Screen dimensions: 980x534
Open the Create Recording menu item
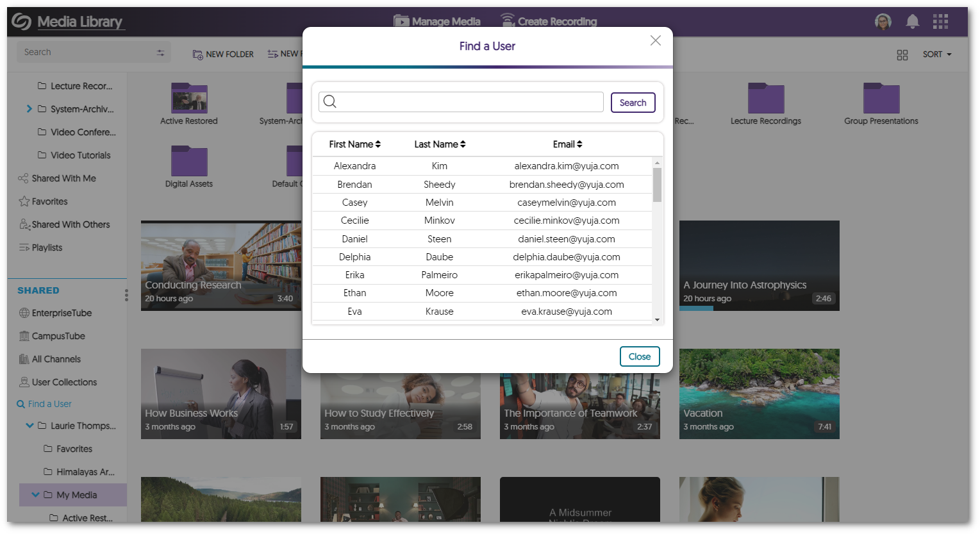(x=549, y=21)
